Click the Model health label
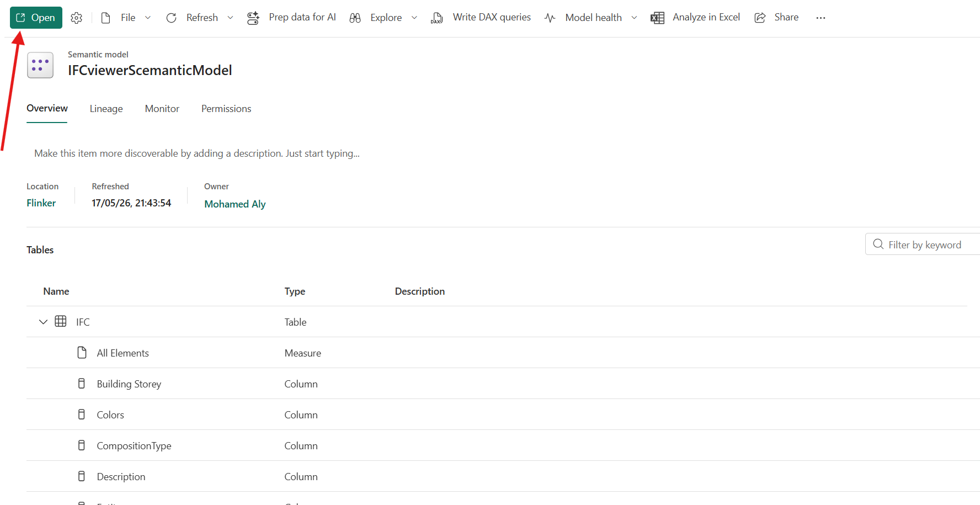Image resolution: width=980 pixels, height=505 pixels. point(594,18)
